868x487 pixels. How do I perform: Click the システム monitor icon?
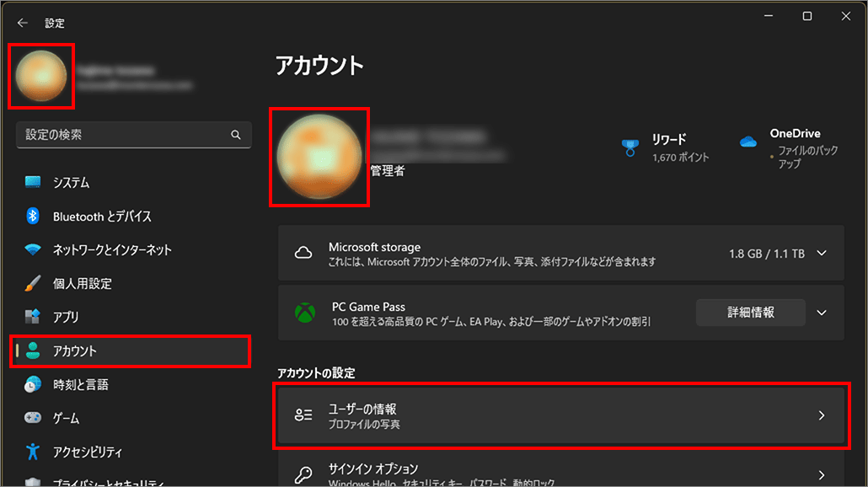tap(33, 182)
